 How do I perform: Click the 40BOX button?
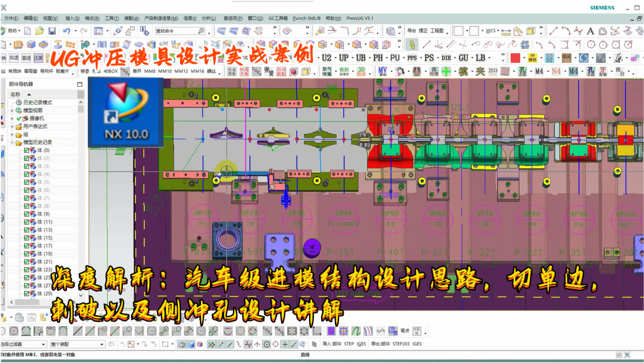pos(111,71)
